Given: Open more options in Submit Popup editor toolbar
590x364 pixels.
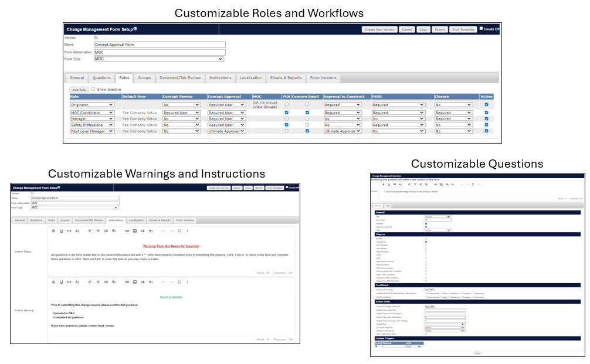Looking at the screenshot, I should (x=188, y=231).
